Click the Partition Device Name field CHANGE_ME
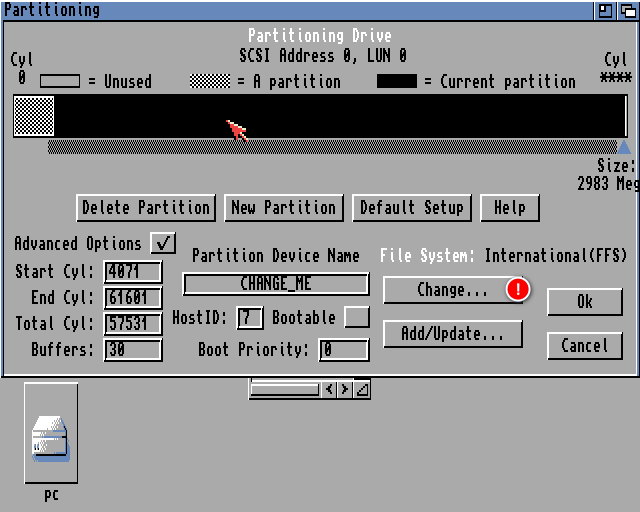 pos(276,284)
